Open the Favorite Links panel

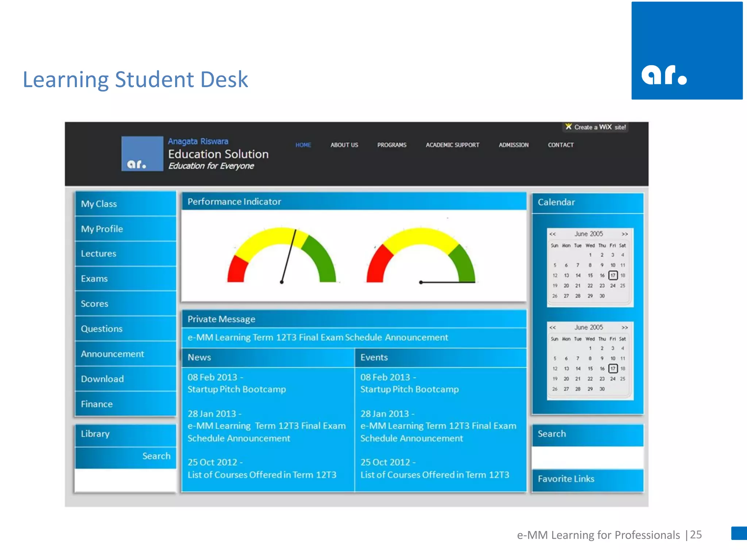coord(588,480)
